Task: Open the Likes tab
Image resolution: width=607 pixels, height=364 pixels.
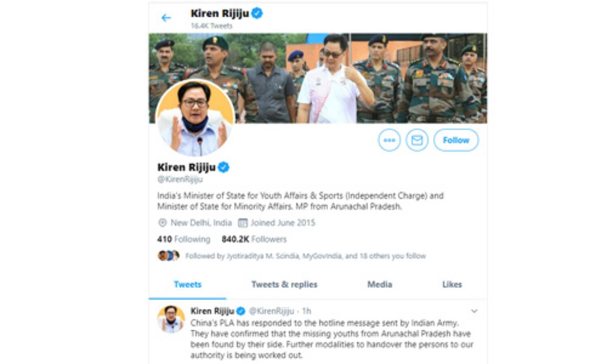Action: coord(452,284)
